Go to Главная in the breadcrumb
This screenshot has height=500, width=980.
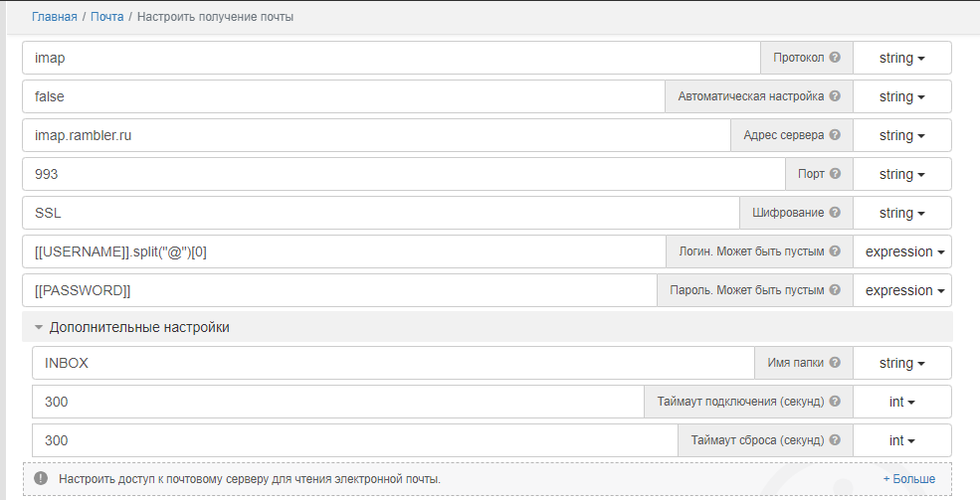pos(54,17)
